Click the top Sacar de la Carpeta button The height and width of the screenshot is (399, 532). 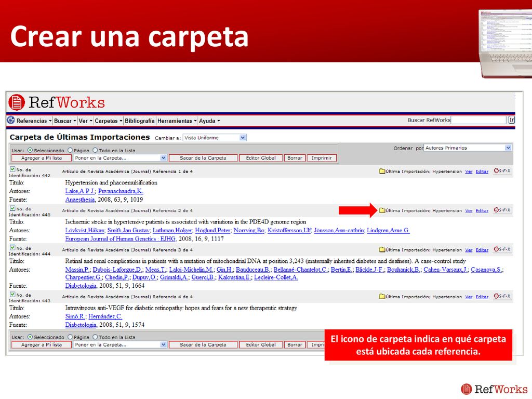(x=203, y=158)
